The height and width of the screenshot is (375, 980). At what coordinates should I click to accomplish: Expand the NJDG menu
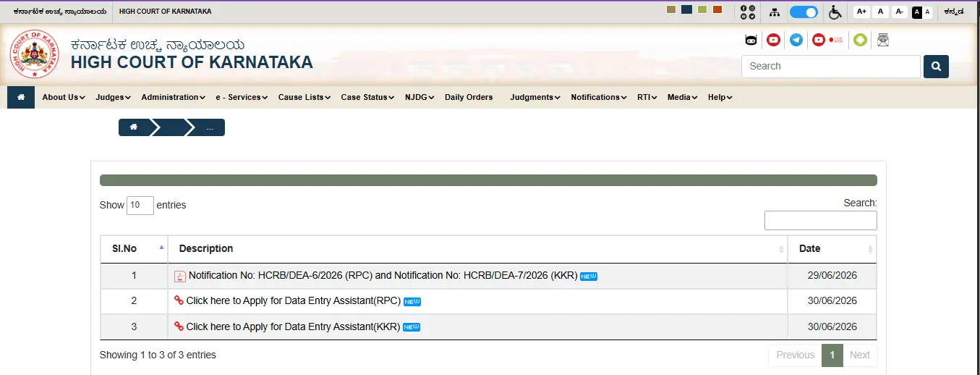tap(419, 97)
